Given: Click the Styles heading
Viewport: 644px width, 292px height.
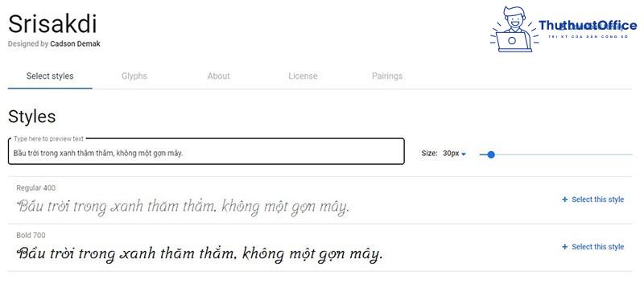Looking at the screenshot, I should [31, 117].
